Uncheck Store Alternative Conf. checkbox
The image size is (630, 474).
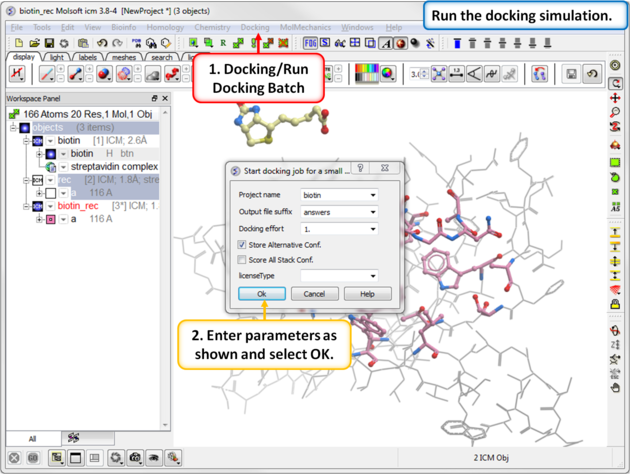pyautogui.click(x=242, y=245)
